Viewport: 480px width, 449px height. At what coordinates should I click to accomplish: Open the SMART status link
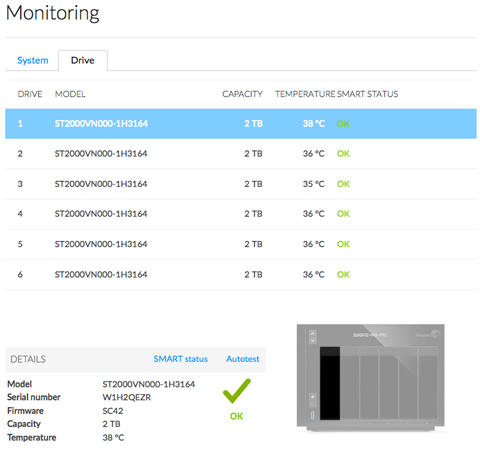(x=181, y=359)
